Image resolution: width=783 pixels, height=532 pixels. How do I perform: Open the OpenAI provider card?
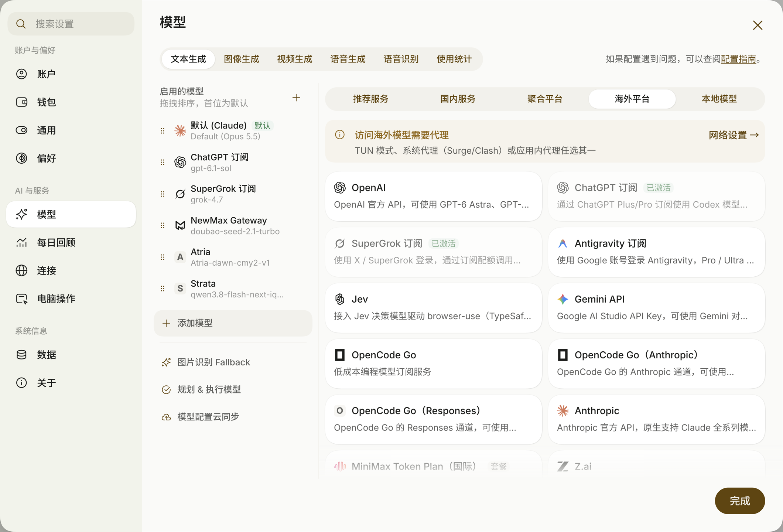coord(434,196)
